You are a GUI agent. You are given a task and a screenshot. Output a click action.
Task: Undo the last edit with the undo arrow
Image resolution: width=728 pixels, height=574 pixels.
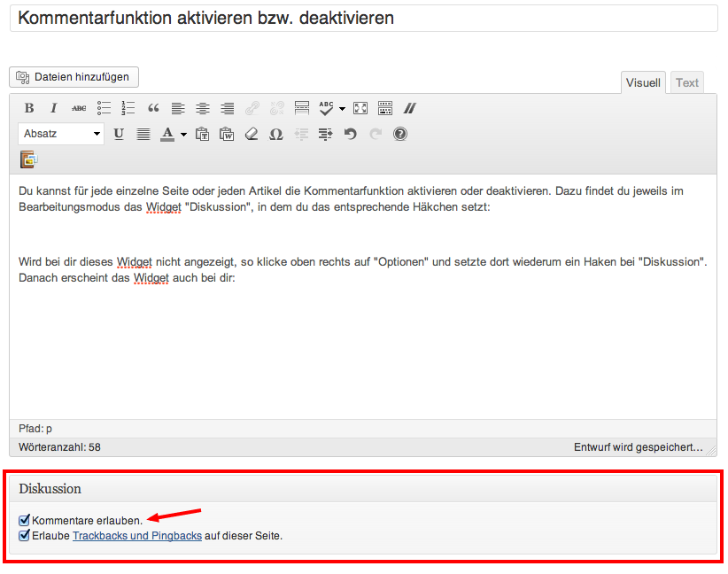tap(350, 134)
